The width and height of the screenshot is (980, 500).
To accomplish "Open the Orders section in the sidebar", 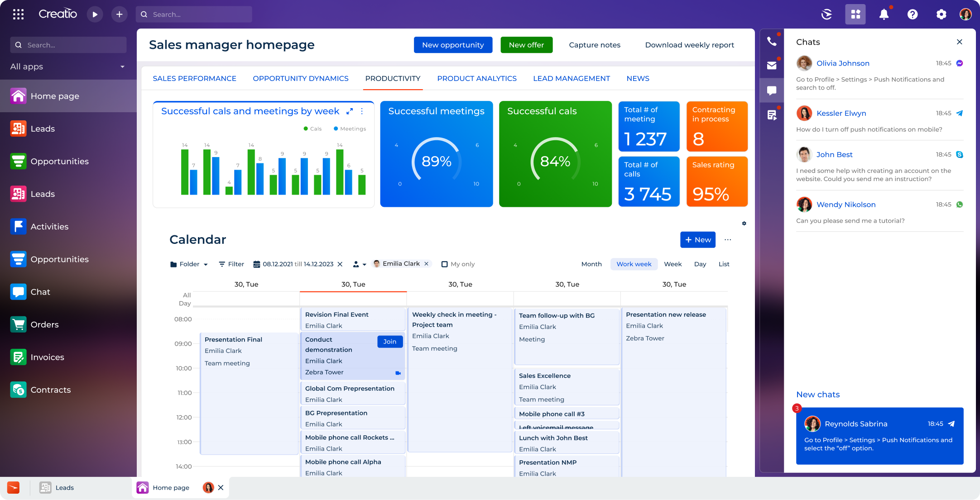I will tap(44, 324).
